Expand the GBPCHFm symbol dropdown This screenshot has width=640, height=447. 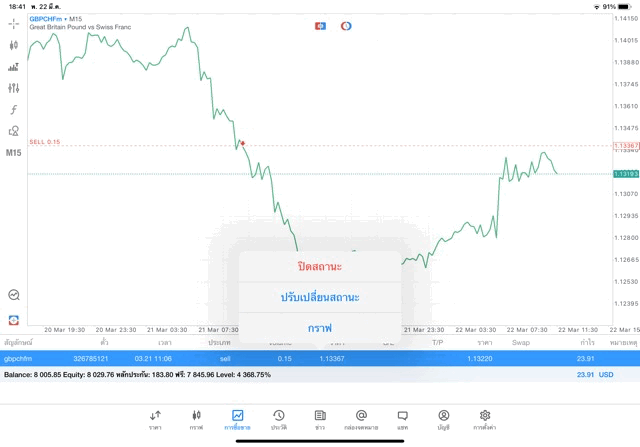48,19
